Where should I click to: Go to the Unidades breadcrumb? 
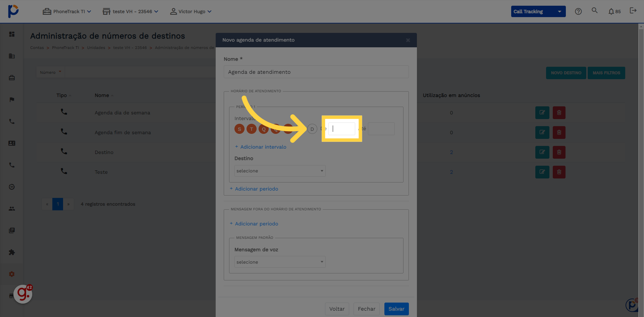[x=96, y=48]
